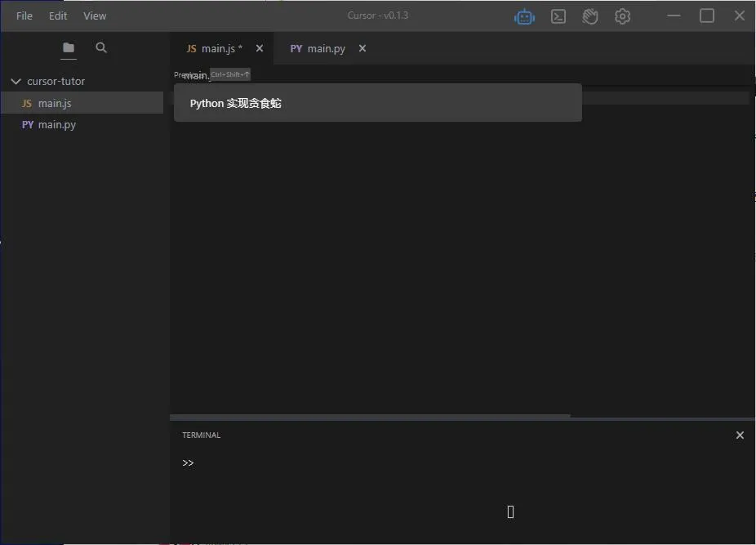Collapse the cursor-tutor folder
This screenshot has height=545, width=756.
pos(16,82)
